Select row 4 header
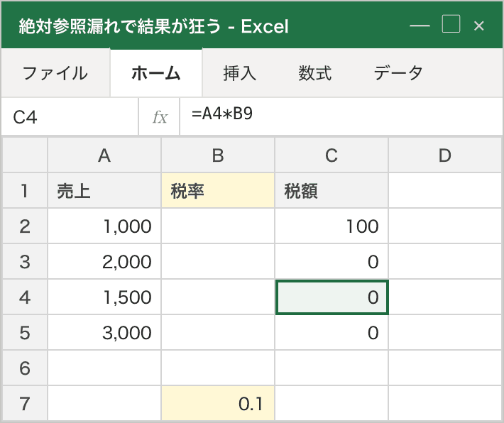 (x=25, y=297)
